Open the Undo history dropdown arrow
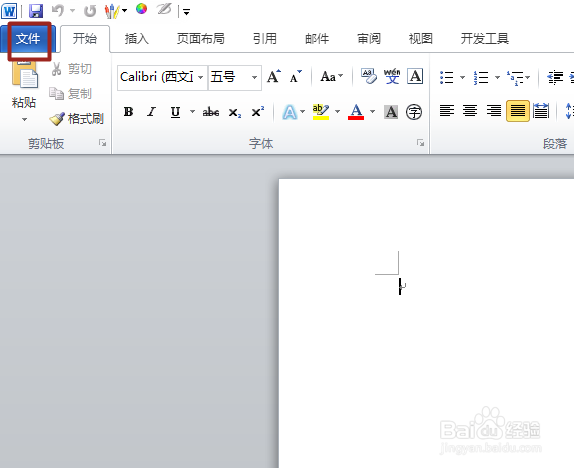 coord(72,11)
